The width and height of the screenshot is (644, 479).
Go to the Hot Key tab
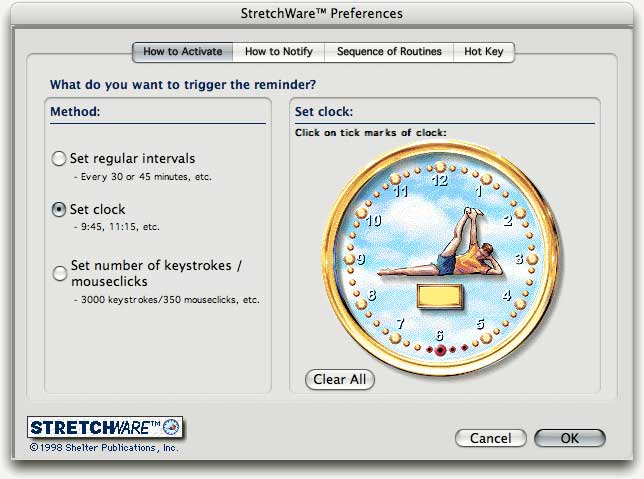(x=483, y=52)
